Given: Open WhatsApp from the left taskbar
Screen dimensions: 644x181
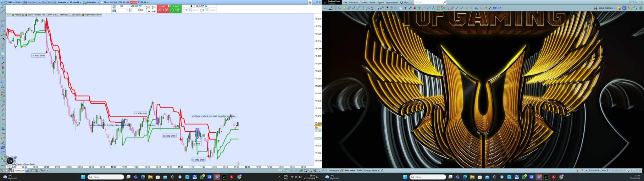Looking at the screenshot, I should (202, 177).
